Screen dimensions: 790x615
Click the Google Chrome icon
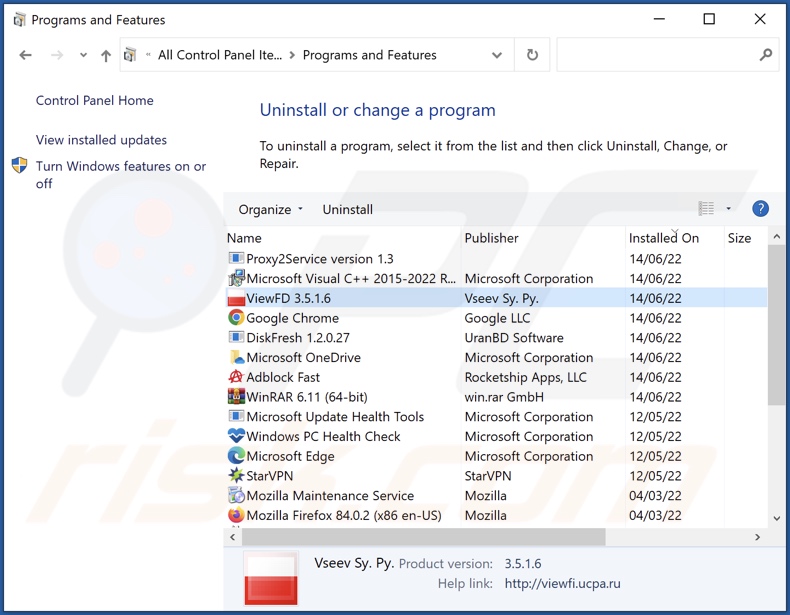pos(236,318)
